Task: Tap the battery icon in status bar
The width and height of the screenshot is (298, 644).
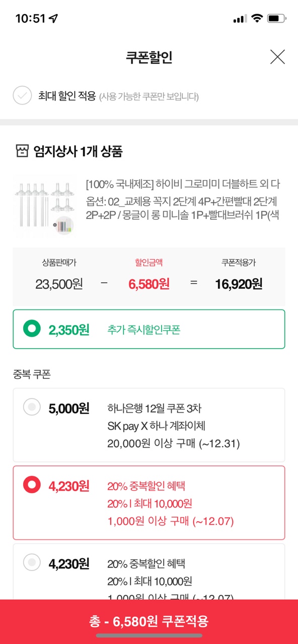Action: pyautogui.click(x=276, y=19)
